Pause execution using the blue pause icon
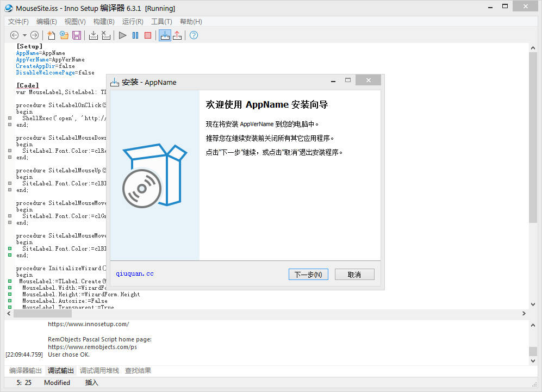Image resolution: width=542 pixels, height=392 pixels. [x=135, y=35]
